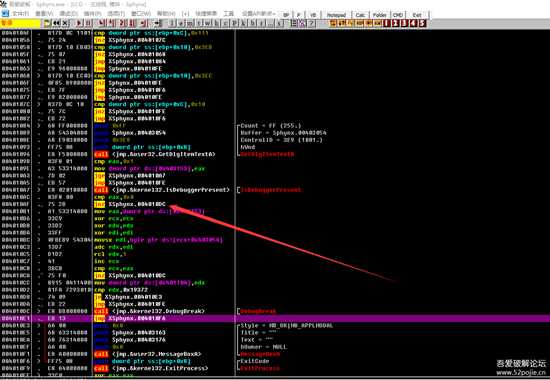Launch the Calc shortcut button
The width and height of the screenshot is (550, 380).
click(360, 15)
